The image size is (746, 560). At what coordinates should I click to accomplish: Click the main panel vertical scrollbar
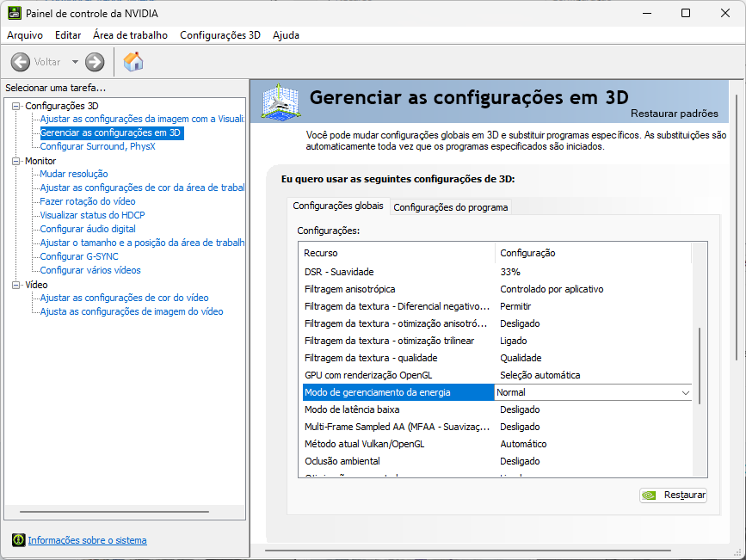point(737,228)
